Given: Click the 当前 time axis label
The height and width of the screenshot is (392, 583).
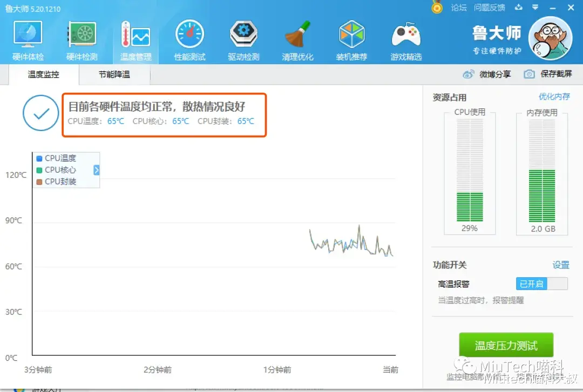Looking at the screenshot, I should pyautogui.click(x=391, y=370).
